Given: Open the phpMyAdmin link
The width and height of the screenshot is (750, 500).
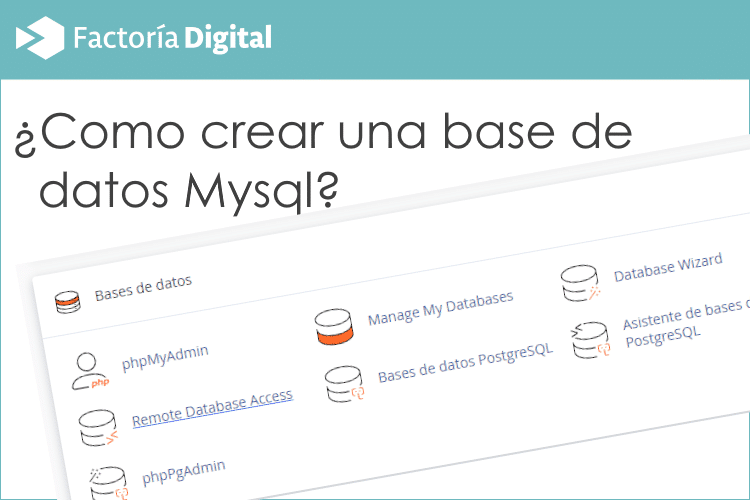Looking at the screenshot, I should click(x=165, y=357).
